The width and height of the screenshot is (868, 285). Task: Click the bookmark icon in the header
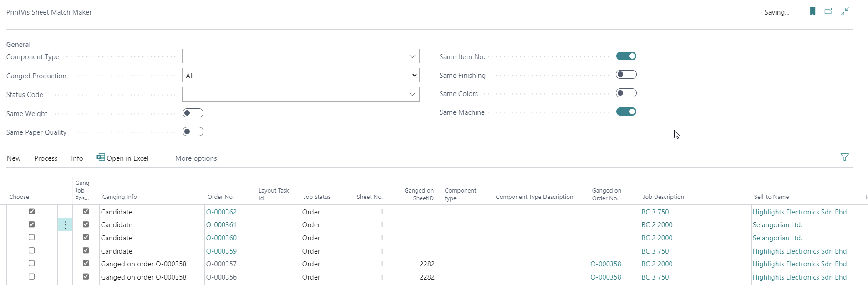point(812,12)
